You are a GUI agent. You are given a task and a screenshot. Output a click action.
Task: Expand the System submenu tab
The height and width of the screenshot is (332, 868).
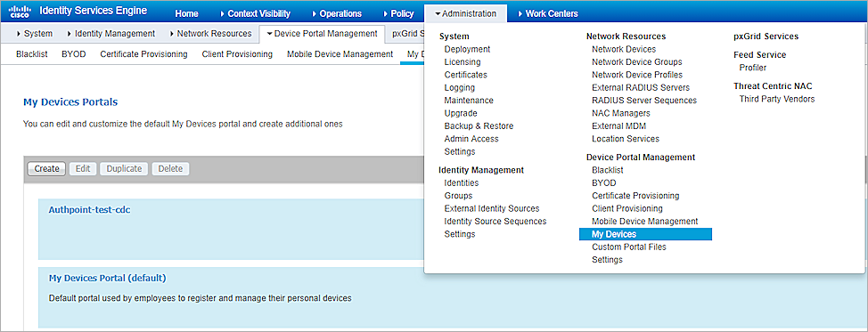click(35, 34)
